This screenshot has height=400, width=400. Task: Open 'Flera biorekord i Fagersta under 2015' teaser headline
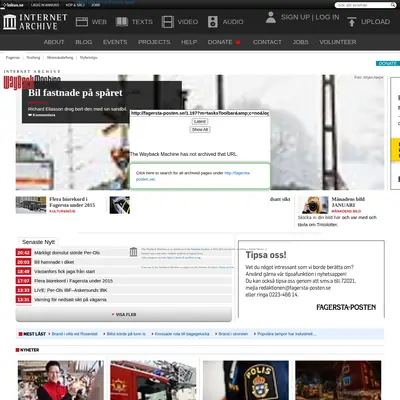[x=72, y=202]
